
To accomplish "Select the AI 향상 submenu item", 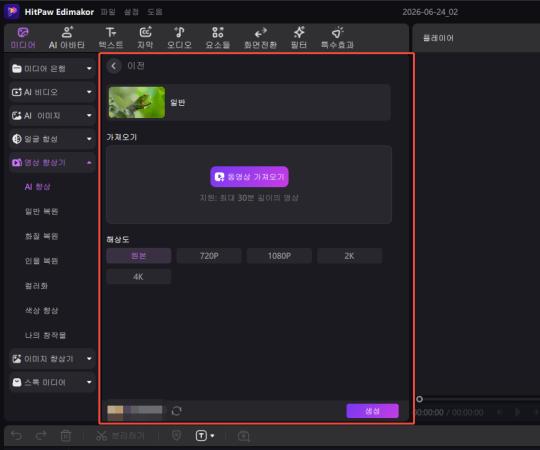I will [x=38, y=187].
